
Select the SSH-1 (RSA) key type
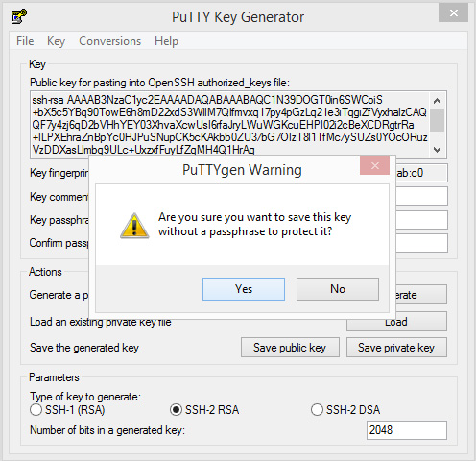(36, 410)
